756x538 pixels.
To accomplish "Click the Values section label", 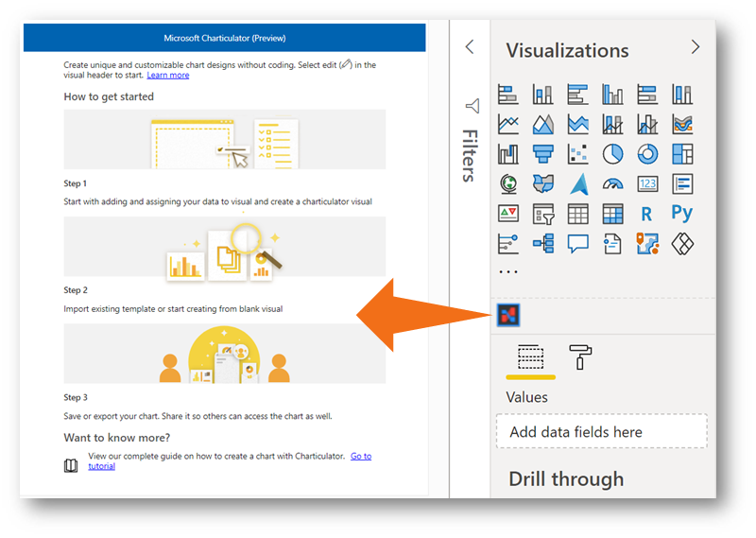I will [526, 397].
